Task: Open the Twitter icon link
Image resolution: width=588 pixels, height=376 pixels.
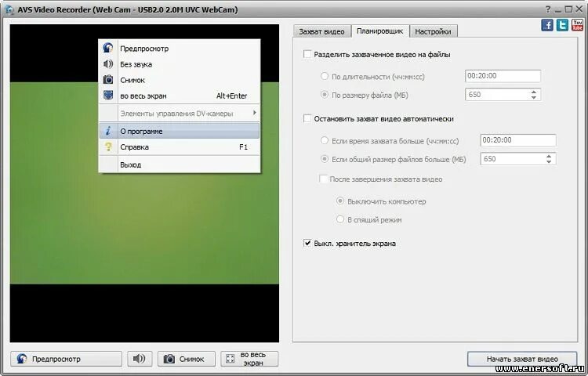Action: [562, 25]
